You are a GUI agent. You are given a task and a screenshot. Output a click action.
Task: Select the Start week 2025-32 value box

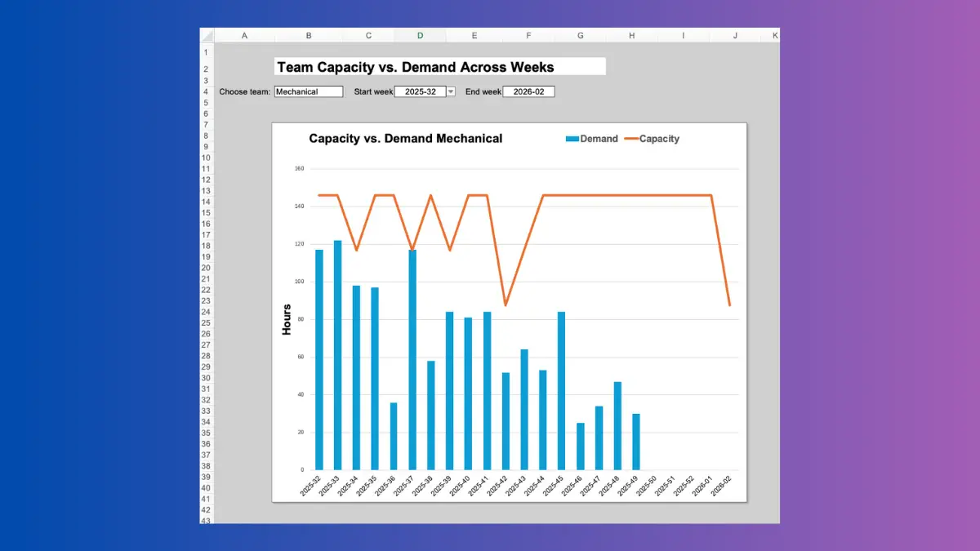click(x=420, y=92)
